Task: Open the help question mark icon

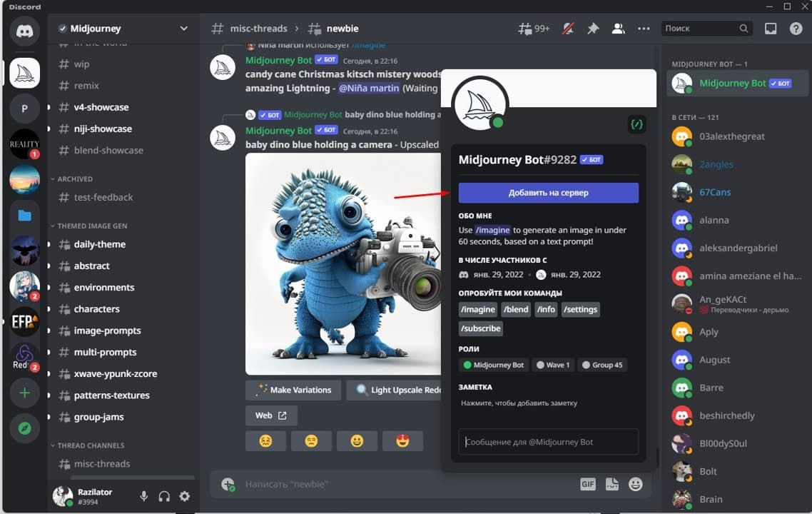Action: point(796,29)
